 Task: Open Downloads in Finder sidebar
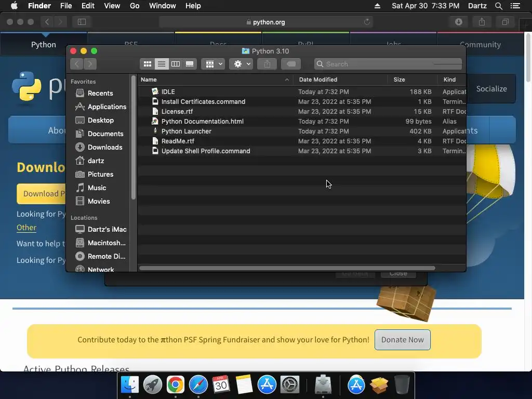[x=99, y=147]
